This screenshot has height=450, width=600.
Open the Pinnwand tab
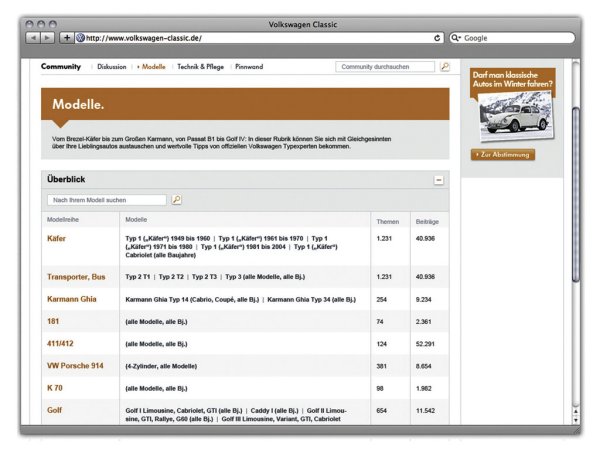pyautogui.click(x=249, y=67)
